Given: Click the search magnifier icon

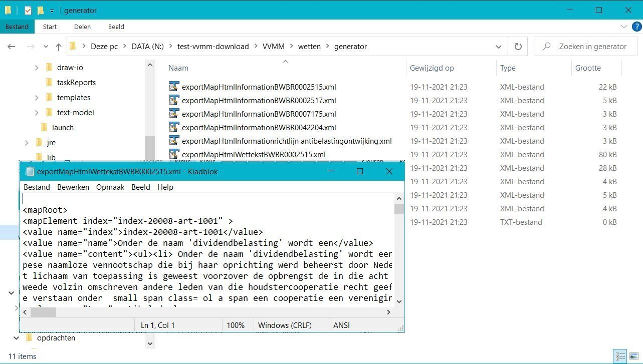Looking at the screenshot, I should point(547,47).
